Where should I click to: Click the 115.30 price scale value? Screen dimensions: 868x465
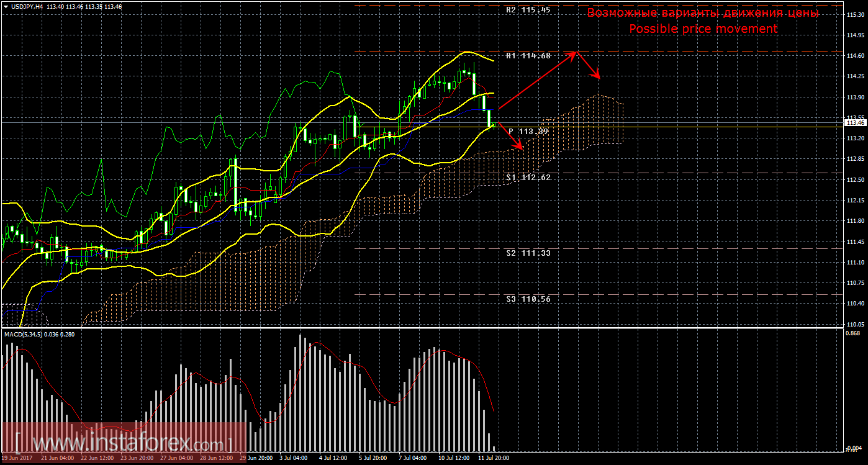(854, 15)
